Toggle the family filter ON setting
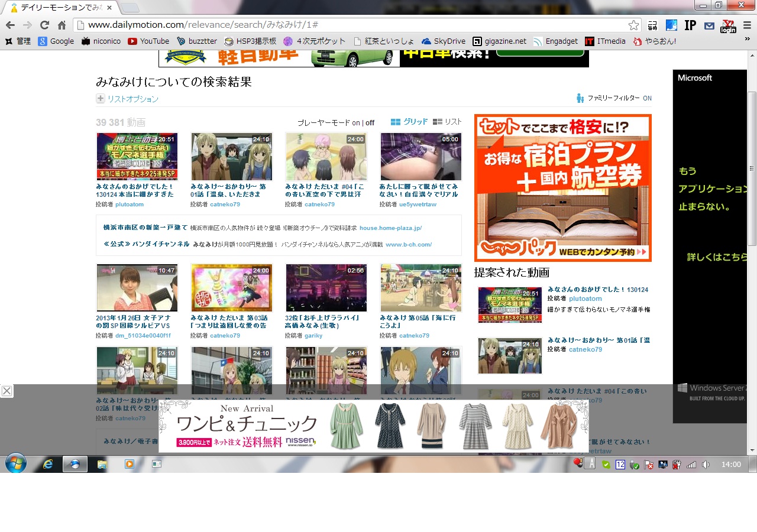Viewport: 757px width, 532px height. (647, 98)
